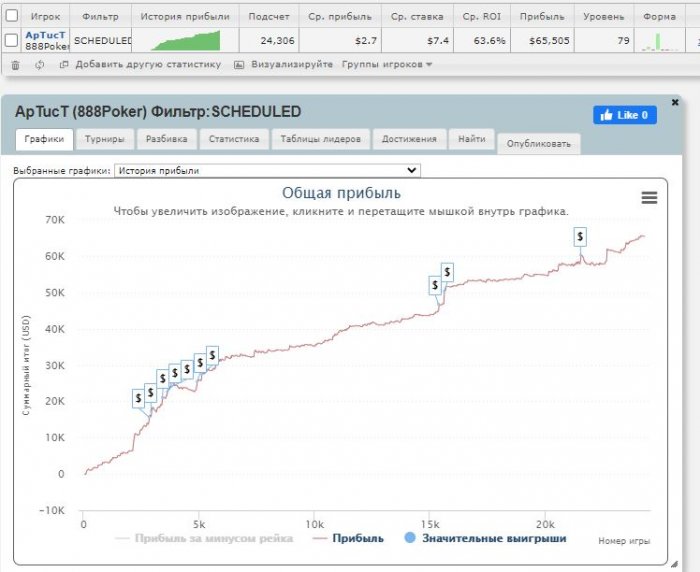Viewport: 700px width, 572px height.
Task: Sort by История прибыли column header
Action: point(185,17)
